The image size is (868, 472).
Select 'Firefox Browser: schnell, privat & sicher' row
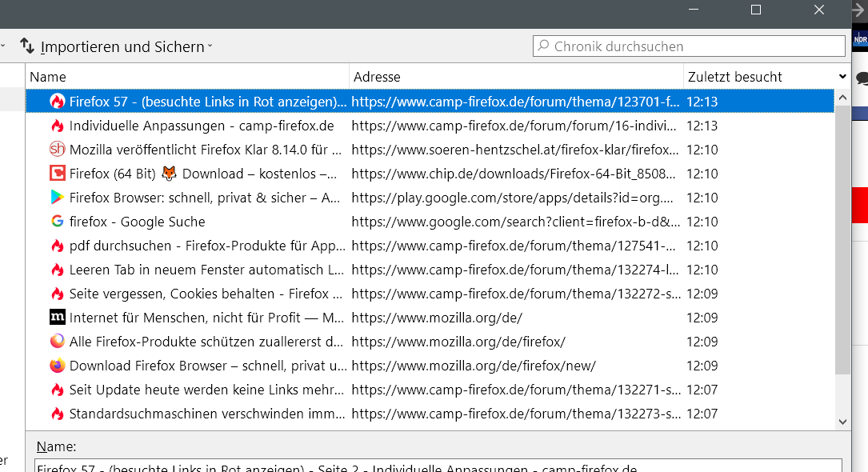[430, 198]
